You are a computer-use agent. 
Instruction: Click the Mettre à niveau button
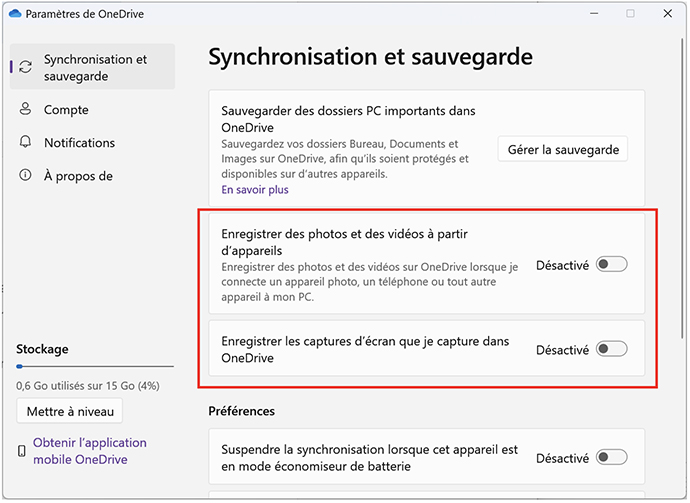70,411
